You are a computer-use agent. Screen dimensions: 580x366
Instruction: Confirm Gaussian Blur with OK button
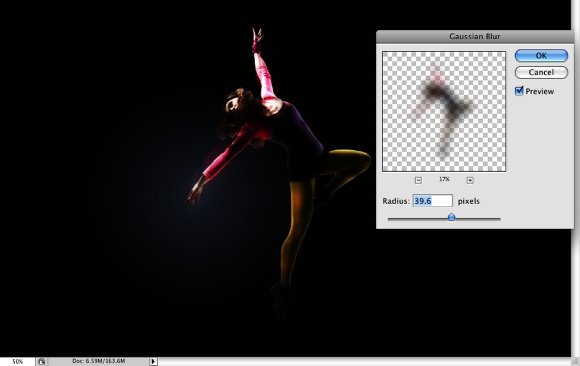point(541,56)
